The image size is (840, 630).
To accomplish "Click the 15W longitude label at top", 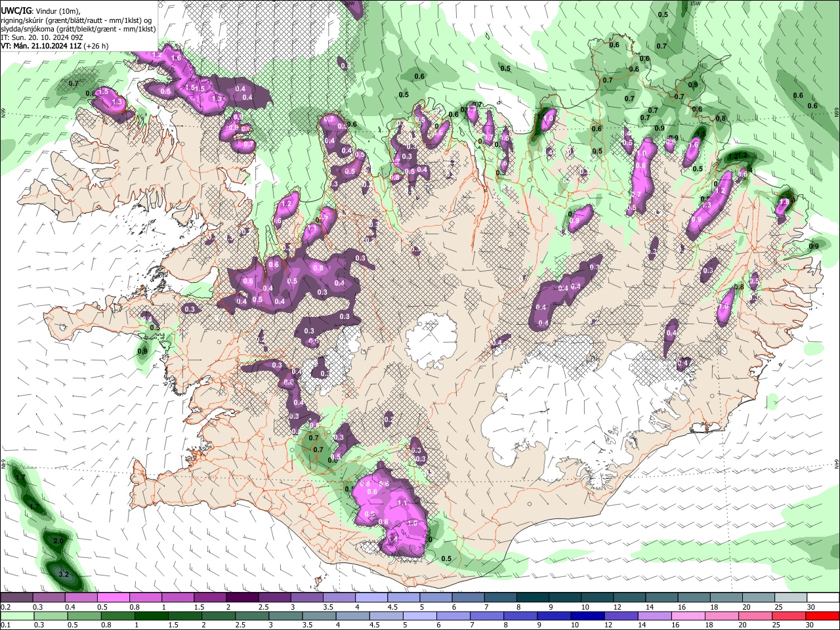I will point(696,3).
